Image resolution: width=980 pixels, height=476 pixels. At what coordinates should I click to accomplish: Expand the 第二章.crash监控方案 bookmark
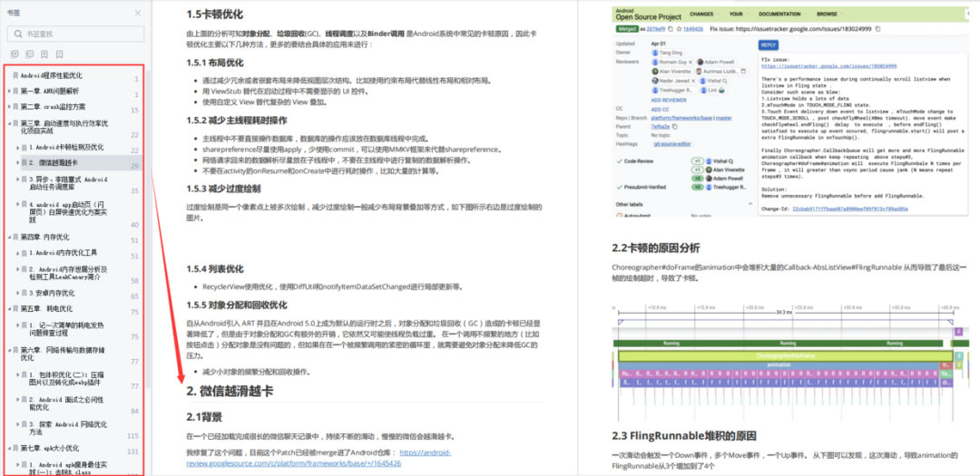pyautogui.click(x=9, y=107)
